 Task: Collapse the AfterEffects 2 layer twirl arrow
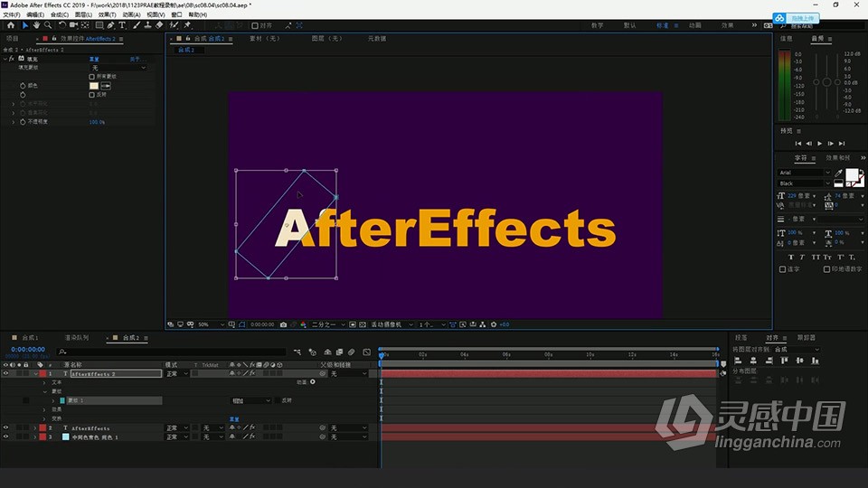point(36,373)
